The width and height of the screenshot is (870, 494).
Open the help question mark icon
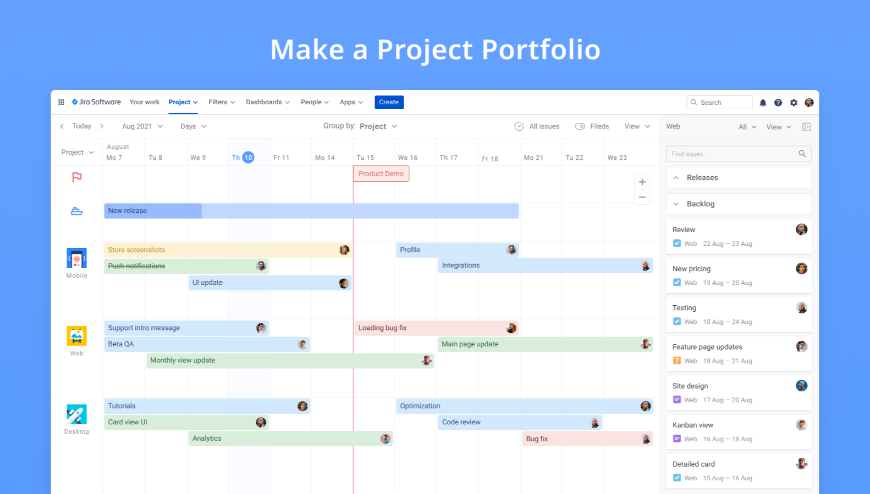coord(778,103)
